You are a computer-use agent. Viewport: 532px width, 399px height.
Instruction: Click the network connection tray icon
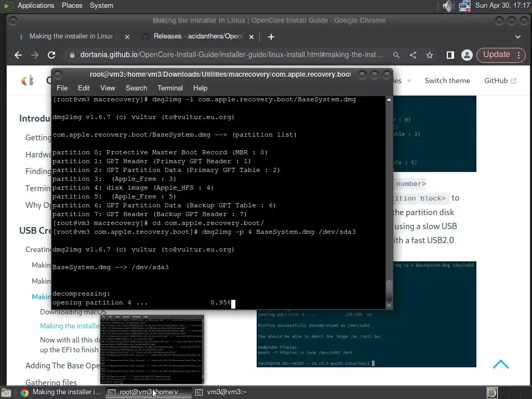pos(464,6)
